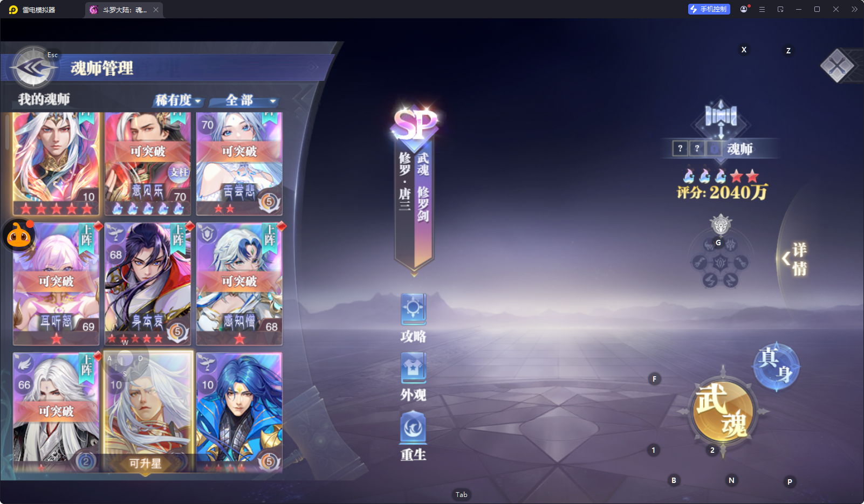Switch to the 斗罗大陆 emulator tab
The image size is (864, 504).
click(x=124, y=10)
